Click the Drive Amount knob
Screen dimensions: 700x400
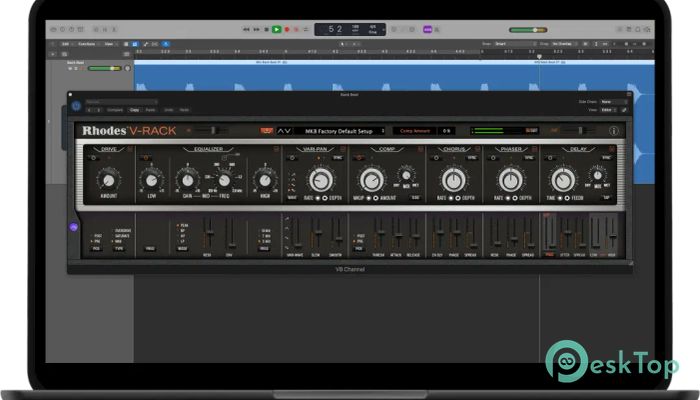(x=108, y=180)
